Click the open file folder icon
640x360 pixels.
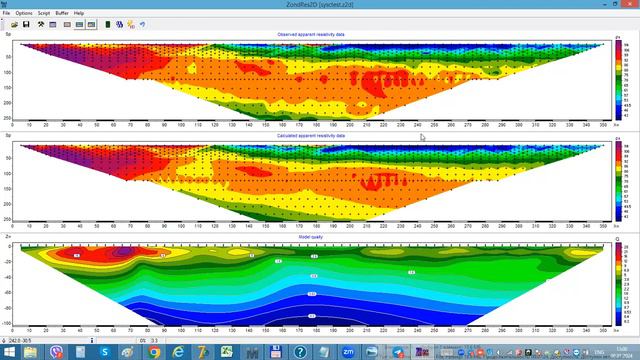(x=14, y=24)
